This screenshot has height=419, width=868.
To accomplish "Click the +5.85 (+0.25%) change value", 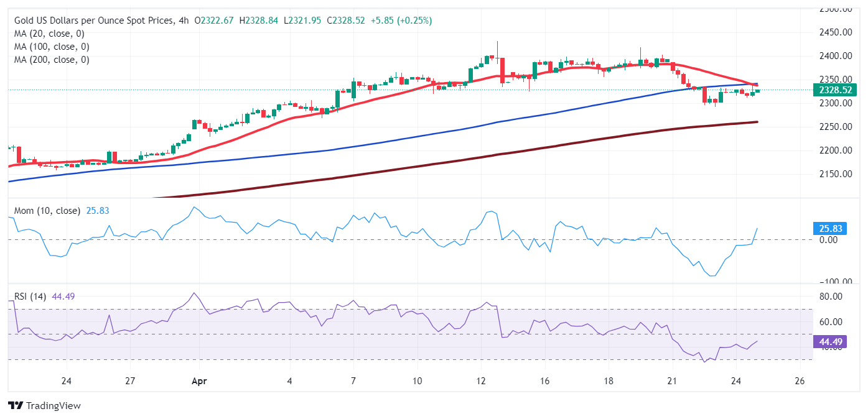I will tap(401, 21).
